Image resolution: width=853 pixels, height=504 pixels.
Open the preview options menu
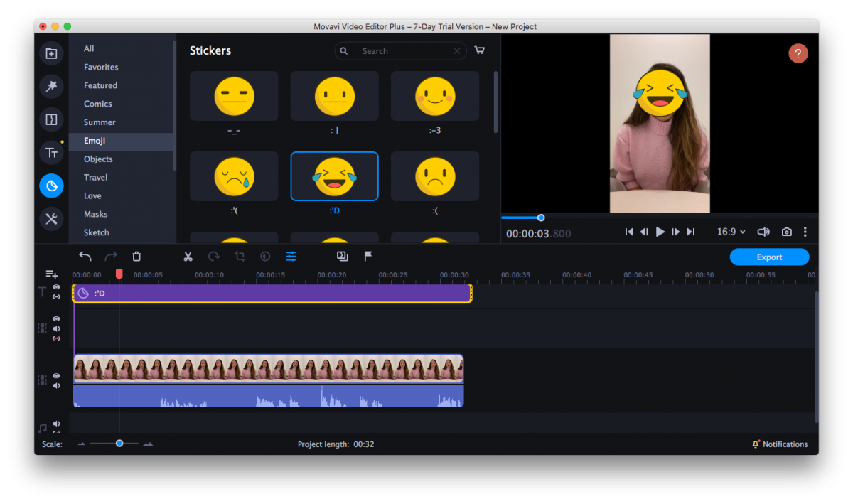pyautogui.click(x=805, y=231)
